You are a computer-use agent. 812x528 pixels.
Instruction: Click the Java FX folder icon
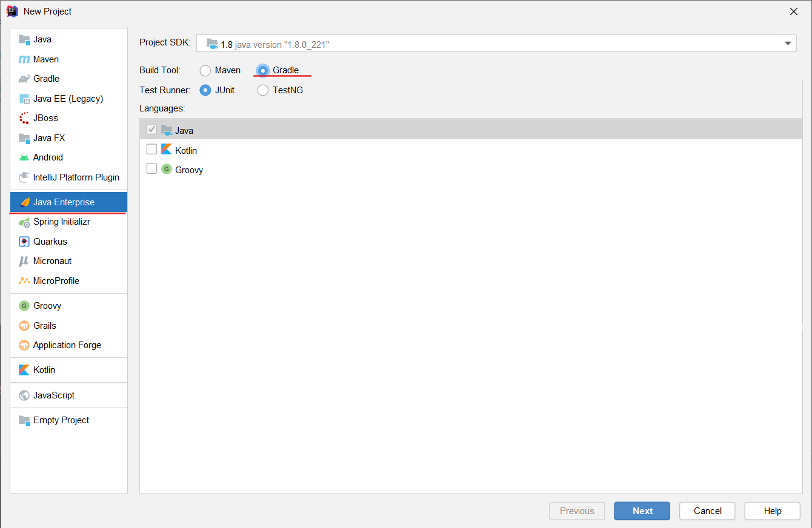[x=24, y=138]
